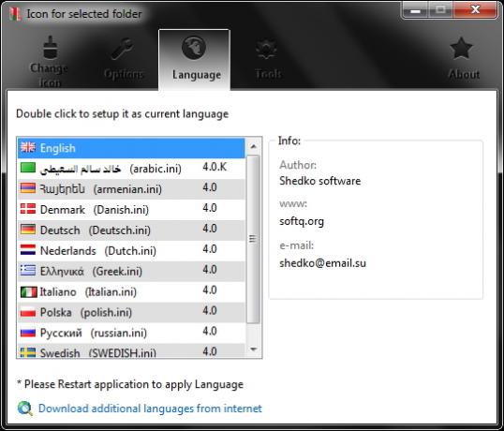
Task: Choose the (russian.ini) language row
Action: coord(131,333)
